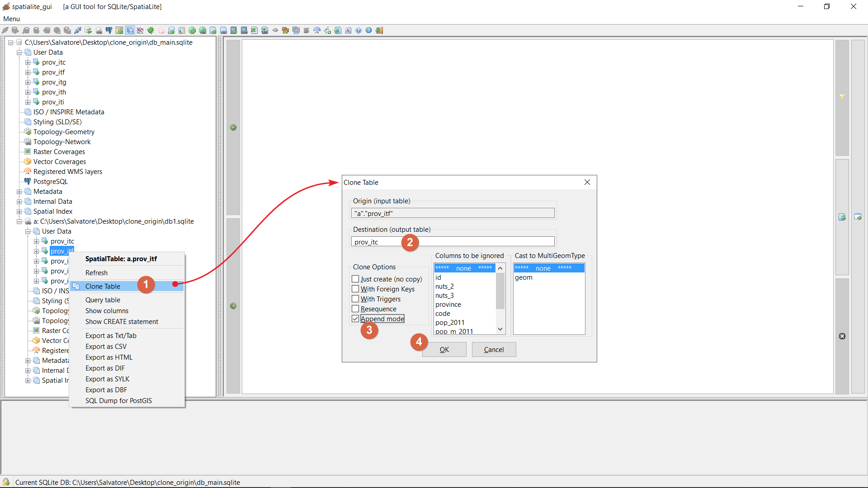Image resolution: width=868 pixels, height=488 pixels.
Task: Expand the prov_itc tree node
Action: [28, 62]
